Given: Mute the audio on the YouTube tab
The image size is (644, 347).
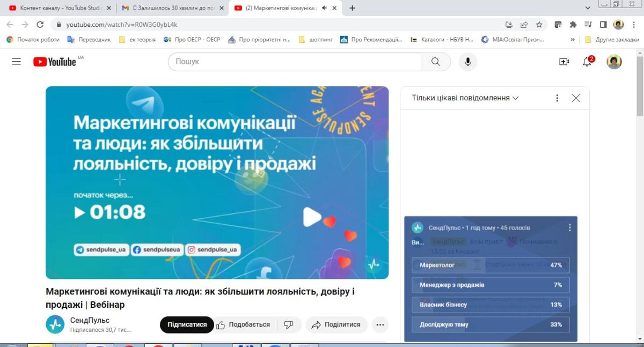Looking at the screenshot, I should (324, 8).
